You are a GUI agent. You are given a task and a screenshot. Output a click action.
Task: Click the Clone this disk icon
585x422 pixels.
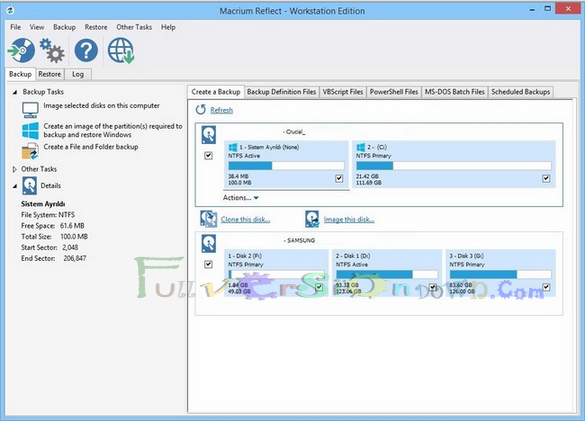(208, 219)
